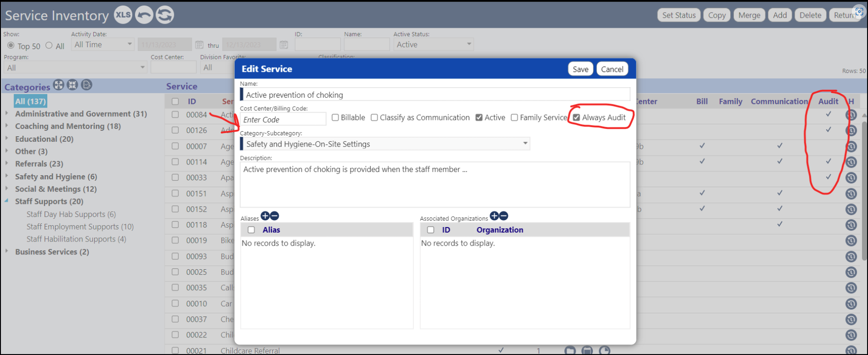The width and height of the screenshot is (868, 355).
Task: Open the history icon for service 00084
Action: pyautogui.click(x=851, y=115)
